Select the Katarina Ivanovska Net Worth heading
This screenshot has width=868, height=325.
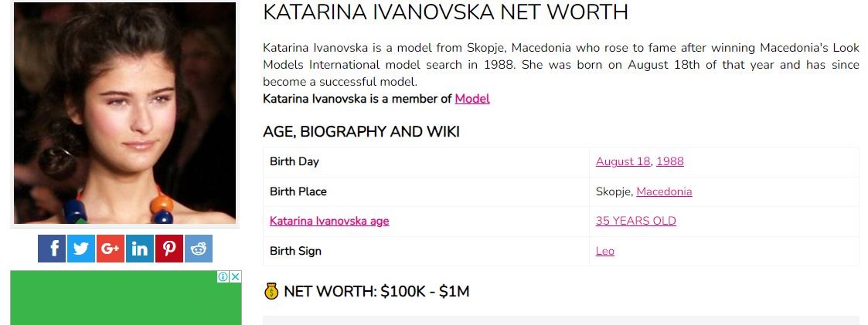(x=446, y=12)
